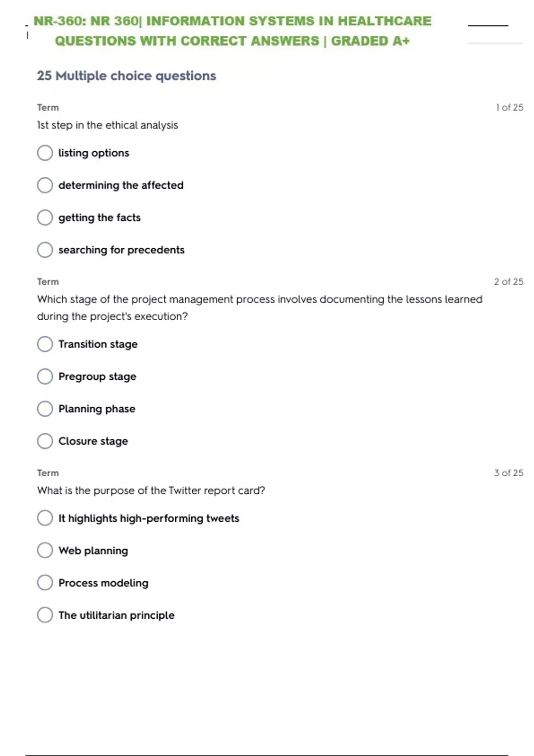534x756 pixels.
Task: Select 'It highlights high-performing tweets' option
Action: pos(45,518)
